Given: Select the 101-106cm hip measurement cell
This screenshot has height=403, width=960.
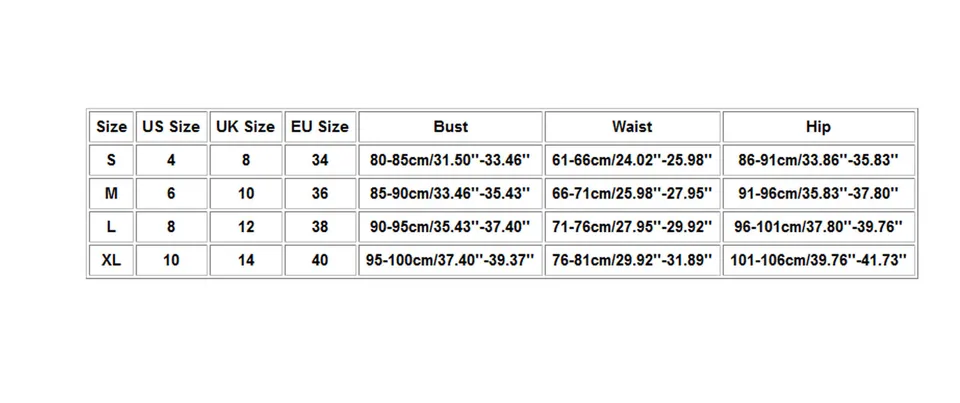Looking at the screenshot, I should pos(819,260).
